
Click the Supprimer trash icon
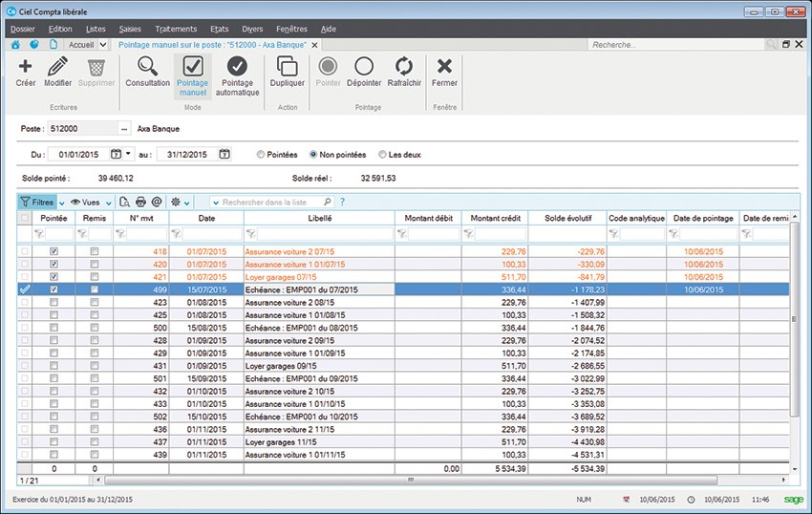point(96,67)
